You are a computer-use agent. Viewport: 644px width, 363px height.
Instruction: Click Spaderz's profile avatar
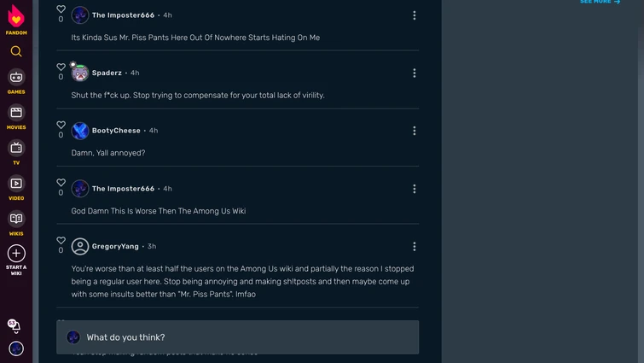pos(80,73)
